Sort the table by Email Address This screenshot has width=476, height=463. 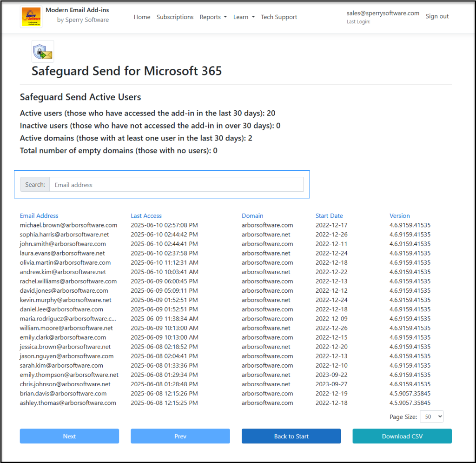click(x=39, y=215)
